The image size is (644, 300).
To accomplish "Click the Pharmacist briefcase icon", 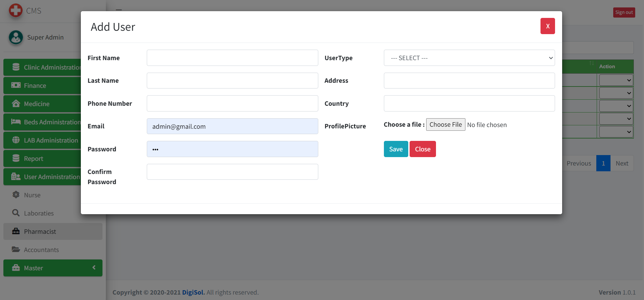I will tap(16, 231).
